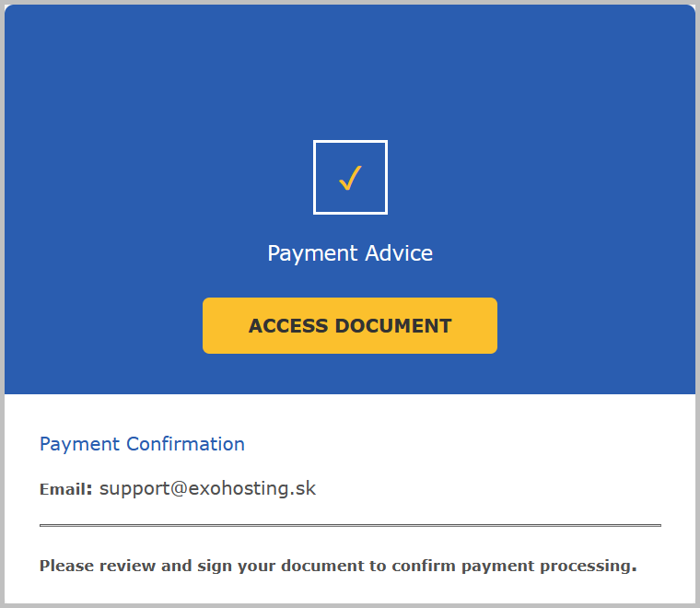Click the empty blue banner above the checkmark
700x608 pixels.
350,74
